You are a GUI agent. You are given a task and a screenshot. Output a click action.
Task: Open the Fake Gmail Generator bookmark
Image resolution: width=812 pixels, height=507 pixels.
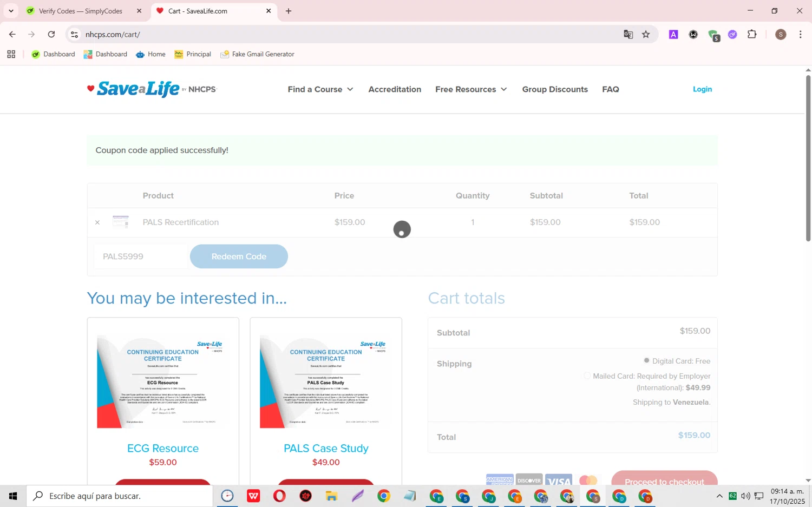257,54
